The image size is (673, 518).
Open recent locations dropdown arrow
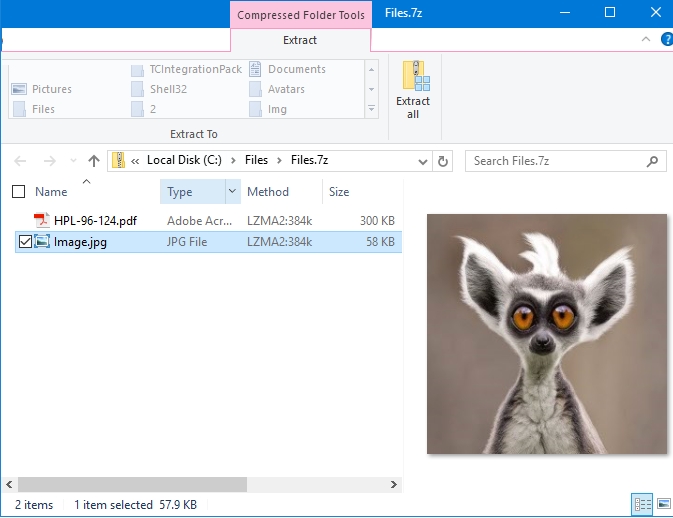(x=73, y=161)
